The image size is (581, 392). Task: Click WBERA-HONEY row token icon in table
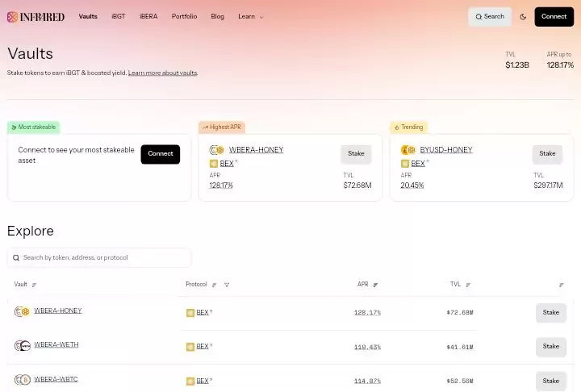[x=22, y=312]
